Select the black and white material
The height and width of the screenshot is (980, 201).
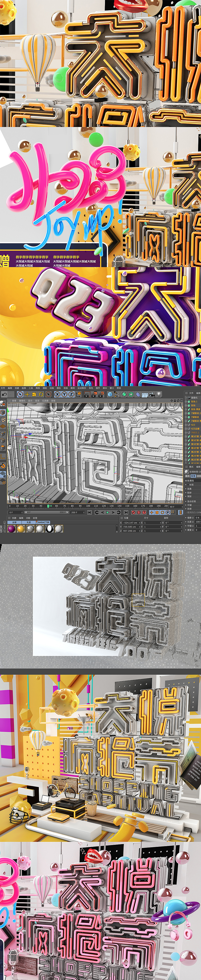click(x=49, y=529)
